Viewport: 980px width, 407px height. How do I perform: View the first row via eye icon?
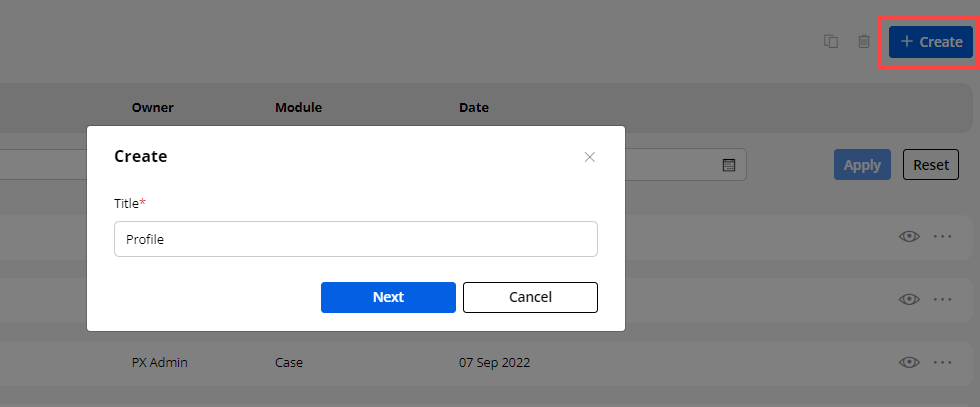click(909, 237)
